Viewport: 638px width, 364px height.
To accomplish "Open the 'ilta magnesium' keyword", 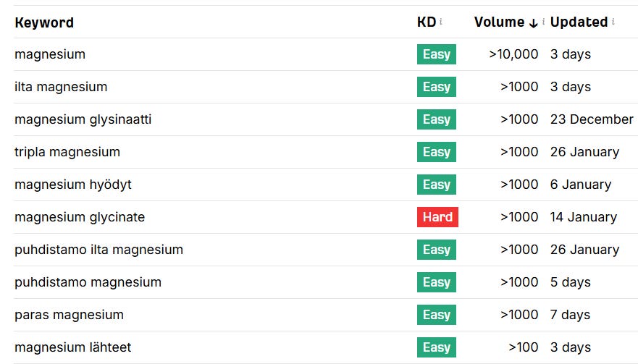I will tap(61, 87).
